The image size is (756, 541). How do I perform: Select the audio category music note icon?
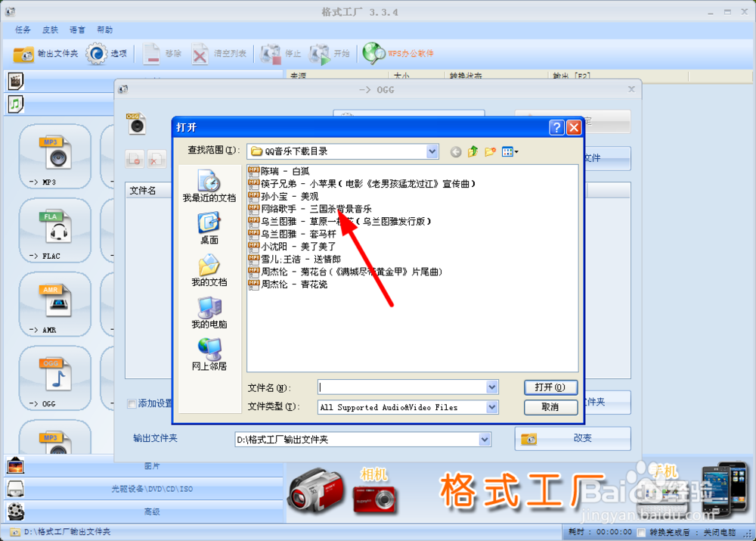click(15, 104)
